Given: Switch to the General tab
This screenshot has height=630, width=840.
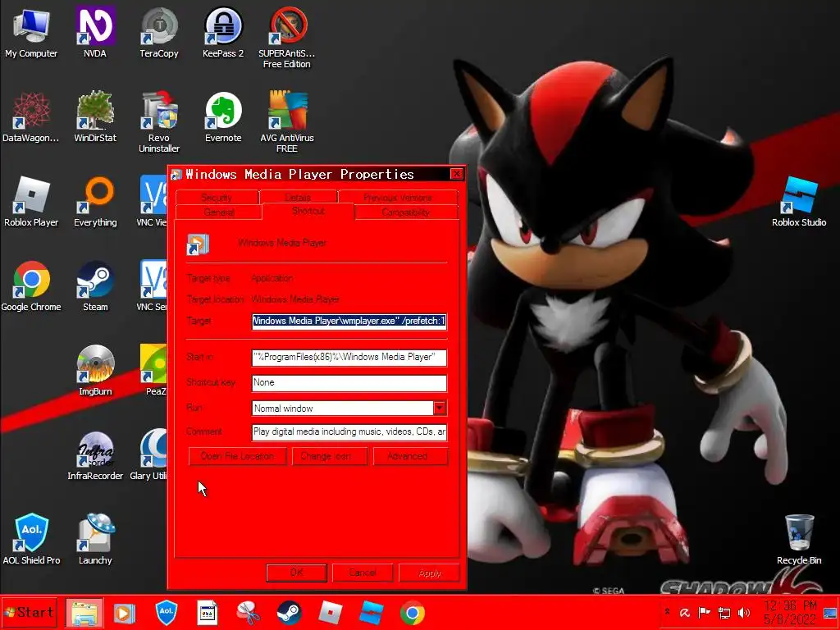Looking at the screenshot, I should pyautogui.click(x=218, y=212).
